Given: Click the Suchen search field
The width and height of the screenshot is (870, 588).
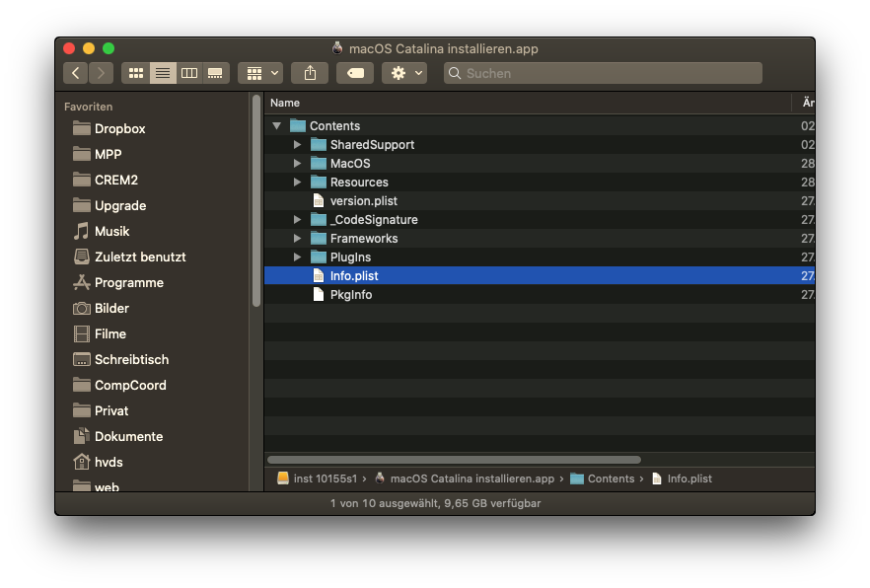Looking at the screenshot, I should [603, 73].
